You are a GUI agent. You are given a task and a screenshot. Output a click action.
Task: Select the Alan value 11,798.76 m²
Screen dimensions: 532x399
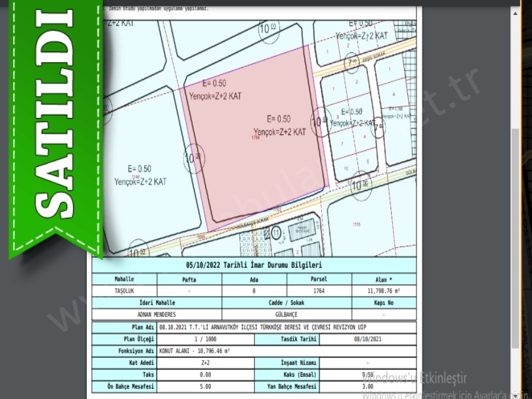[383, 291]
